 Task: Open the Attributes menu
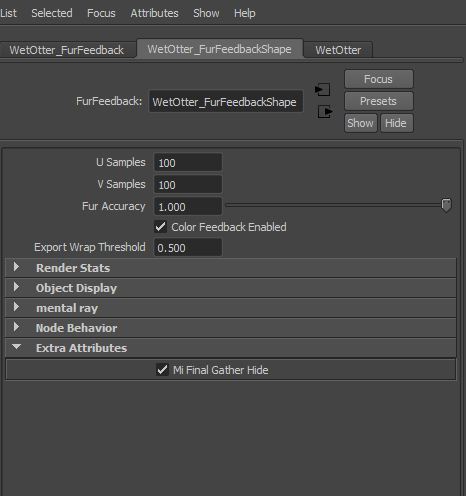(154, 13)
